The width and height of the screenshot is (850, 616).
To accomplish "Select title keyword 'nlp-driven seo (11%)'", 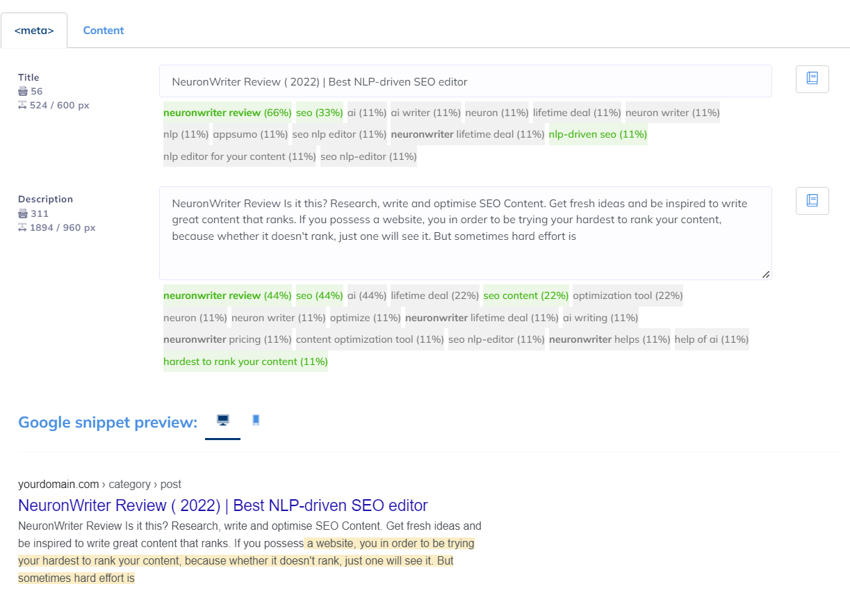I will click(x=598, y=134).
